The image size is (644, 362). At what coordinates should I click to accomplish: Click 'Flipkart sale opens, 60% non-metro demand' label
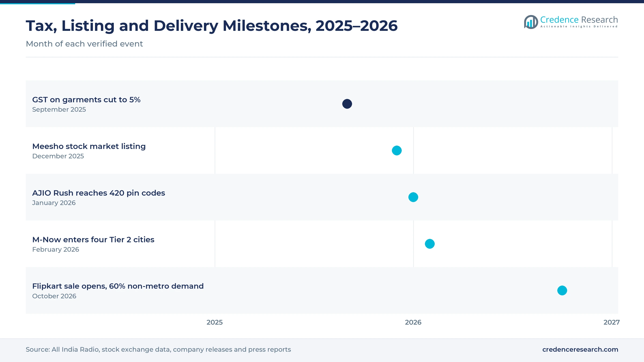118,286
